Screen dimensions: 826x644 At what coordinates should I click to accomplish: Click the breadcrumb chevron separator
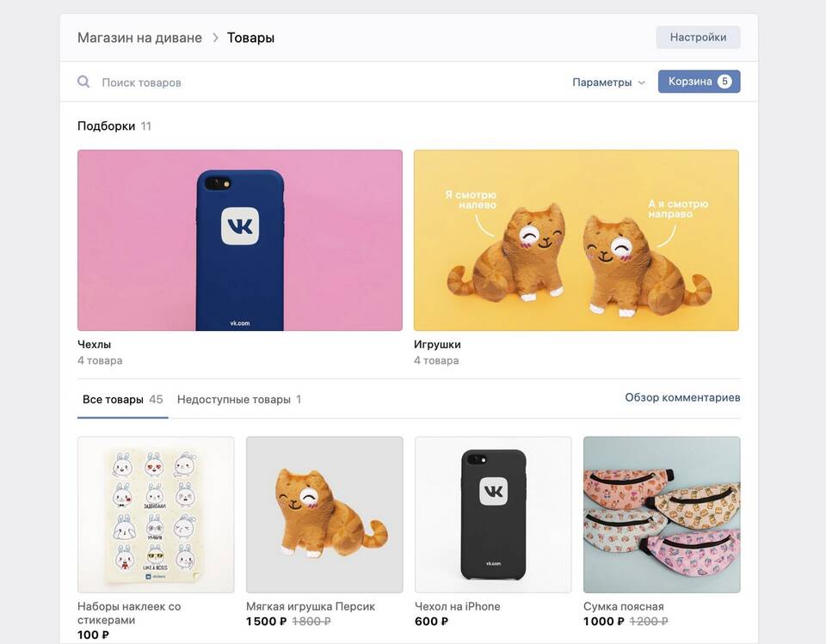click(215, 37)
